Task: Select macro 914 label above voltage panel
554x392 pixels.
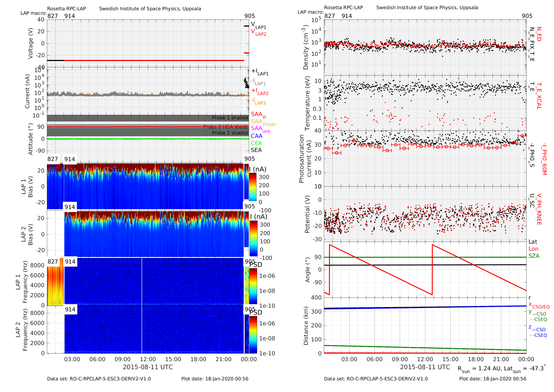Action: pyautogui.click(x=69, y=16)
